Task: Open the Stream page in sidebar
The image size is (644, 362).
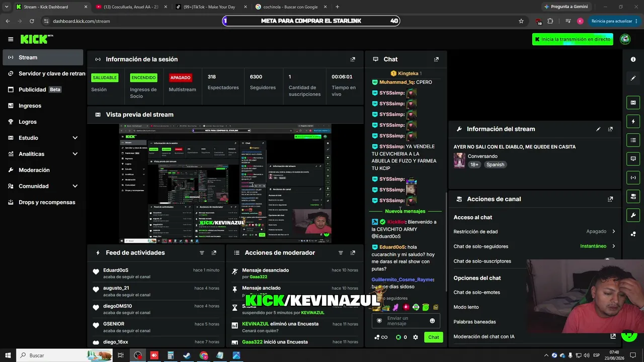Action: coord(43,57)
